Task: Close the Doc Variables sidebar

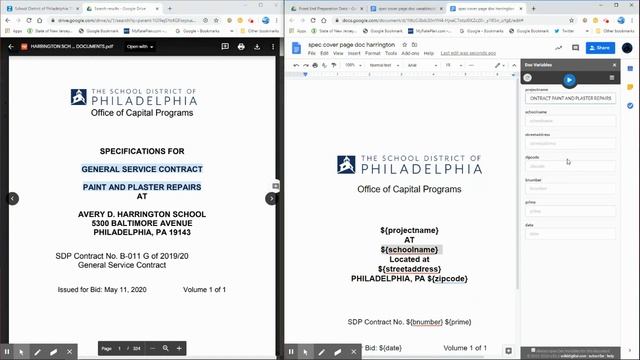Action: point(614,65)
